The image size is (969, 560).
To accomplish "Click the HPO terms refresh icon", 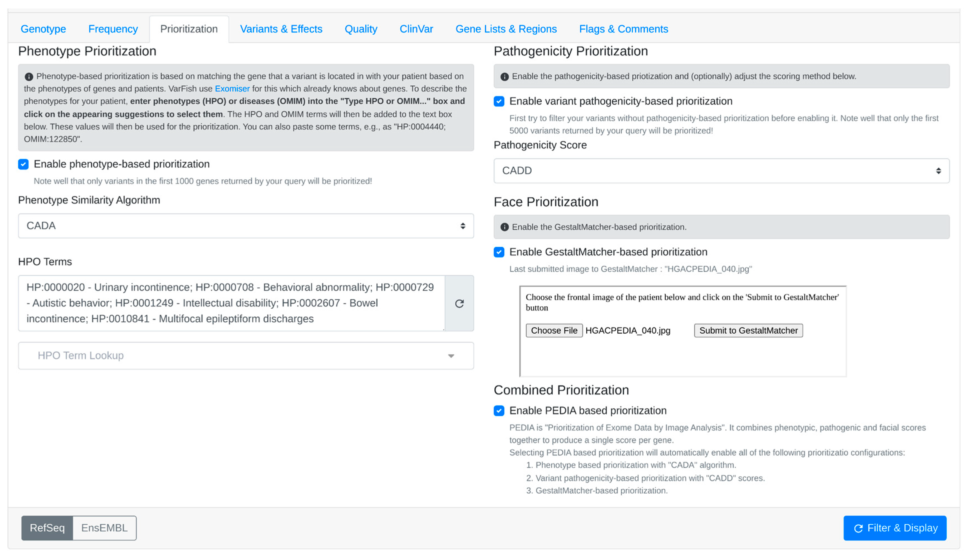I will pos(459,304).
